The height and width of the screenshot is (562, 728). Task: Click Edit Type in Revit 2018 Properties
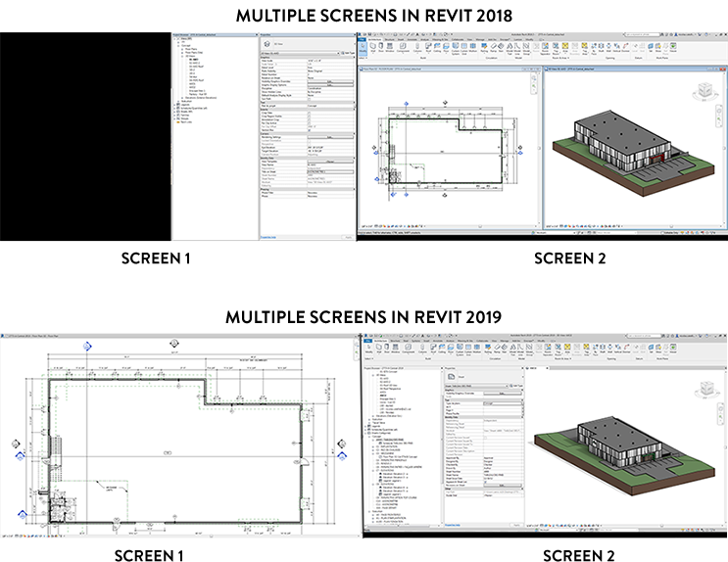(348, 54)
